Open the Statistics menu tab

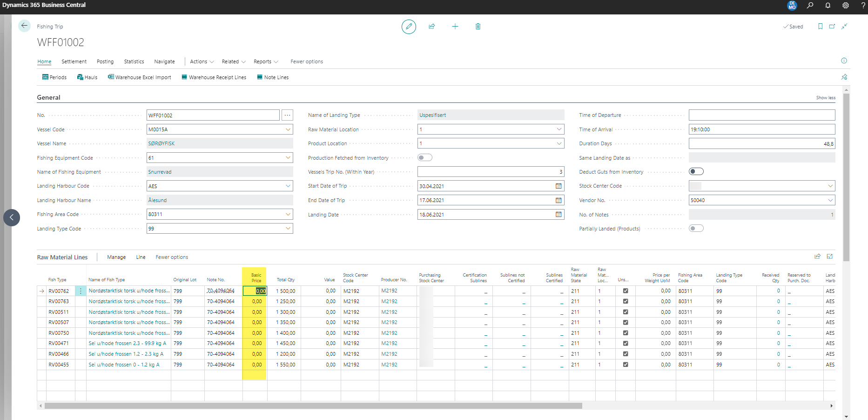click(x=134, y=61)
